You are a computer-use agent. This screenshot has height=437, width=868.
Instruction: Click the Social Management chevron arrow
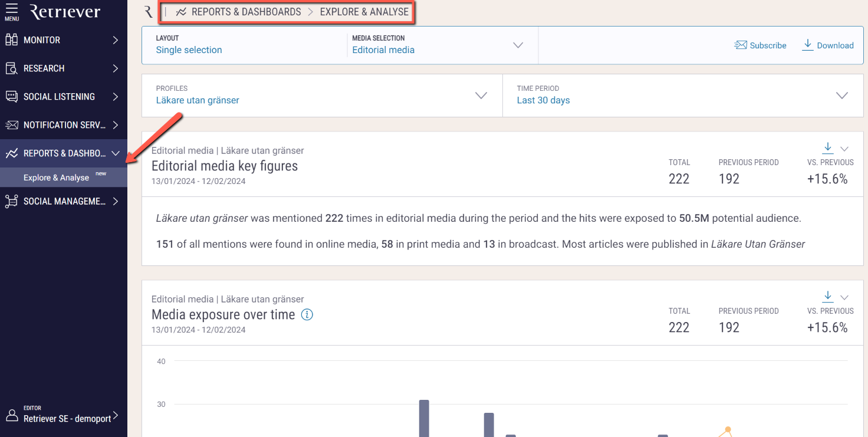click(x=116, y=201)
